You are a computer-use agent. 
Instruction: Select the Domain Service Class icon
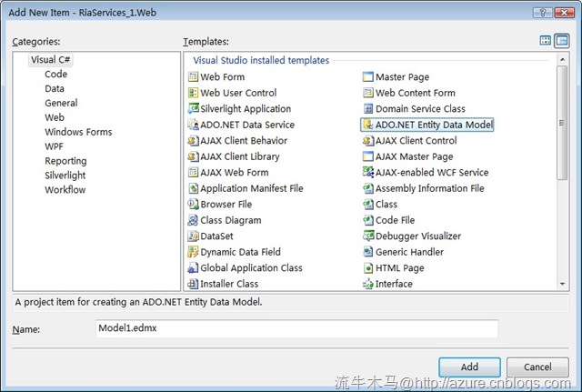(x=368, y=109)
